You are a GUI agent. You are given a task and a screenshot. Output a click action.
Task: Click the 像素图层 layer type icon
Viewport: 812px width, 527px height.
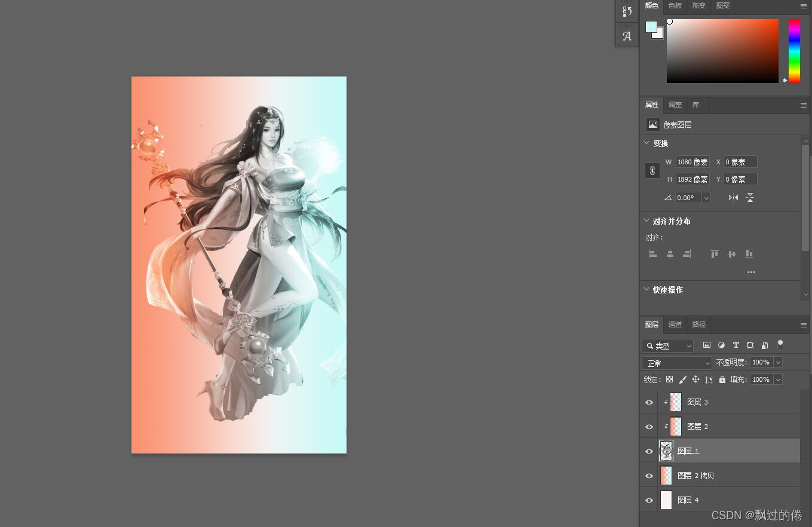pyautogui.click(x=653, y=124)
